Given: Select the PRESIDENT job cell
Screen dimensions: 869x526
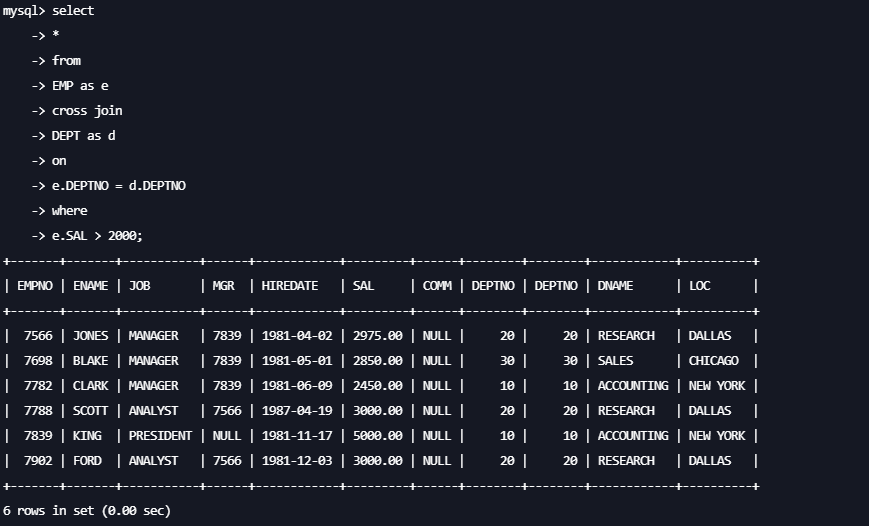Looking at the screenshot, I should [160, 435].
